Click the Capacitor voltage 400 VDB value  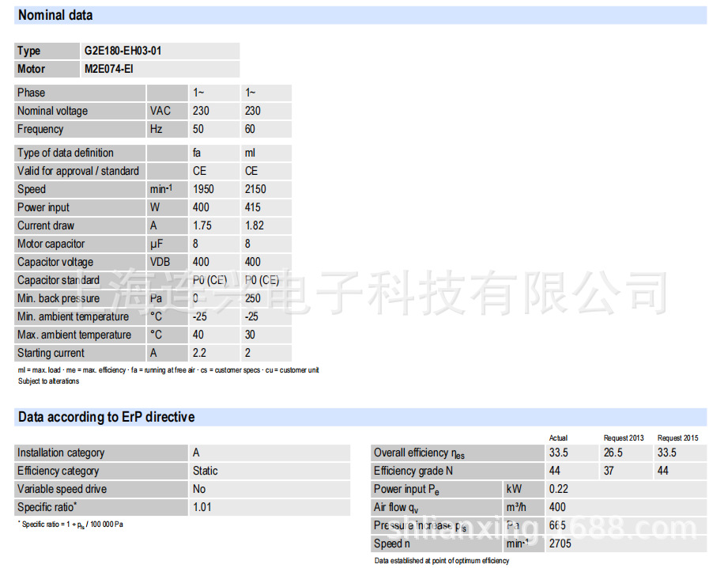[201, 262]
